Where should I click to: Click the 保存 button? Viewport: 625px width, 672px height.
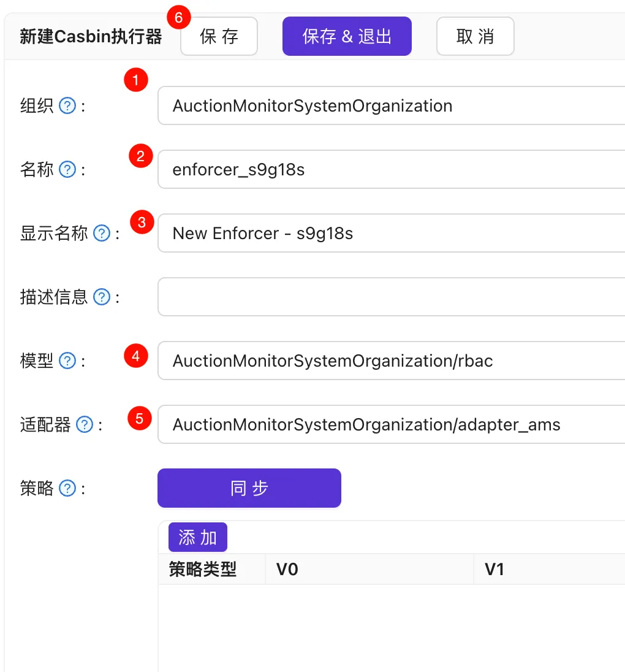click(219, 36)
